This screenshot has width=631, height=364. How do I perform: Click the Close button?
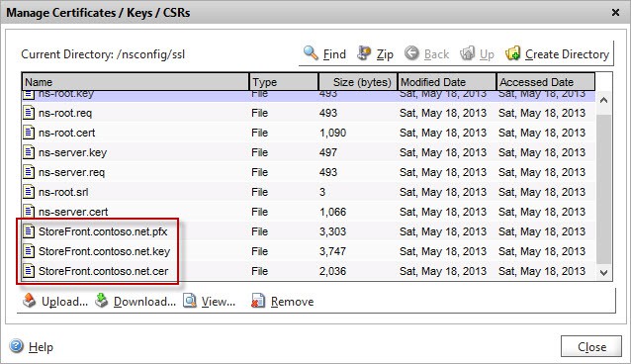[591, 346]
